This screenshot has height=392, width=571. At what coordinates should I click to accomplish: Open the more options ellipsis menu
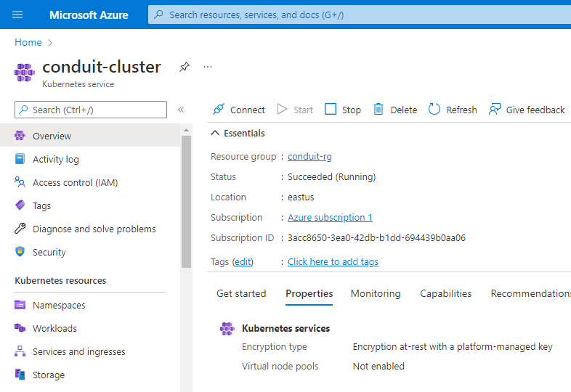point(208,67)
